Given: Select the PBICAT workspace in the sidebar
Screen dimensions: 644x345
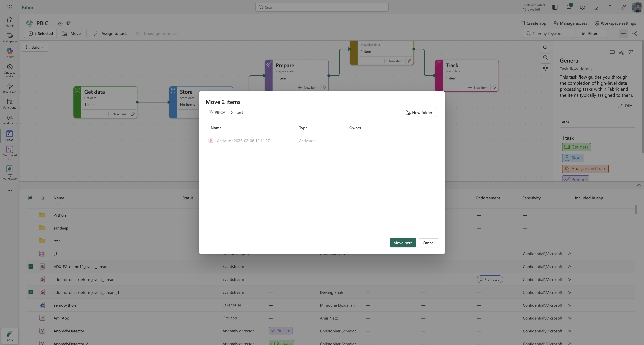Looking at the screenshot, I should pyautogui.click(x=10, y=136).
